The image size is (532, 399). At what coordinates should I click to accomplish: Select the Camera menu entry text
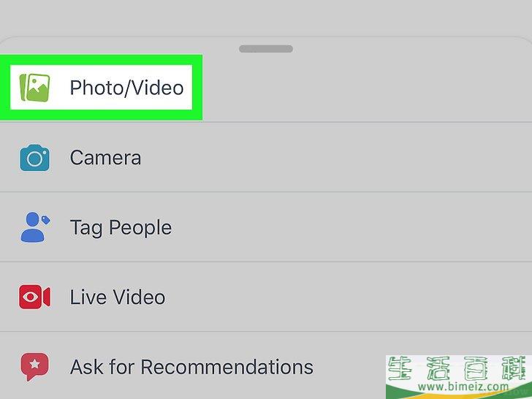[105, 158]
